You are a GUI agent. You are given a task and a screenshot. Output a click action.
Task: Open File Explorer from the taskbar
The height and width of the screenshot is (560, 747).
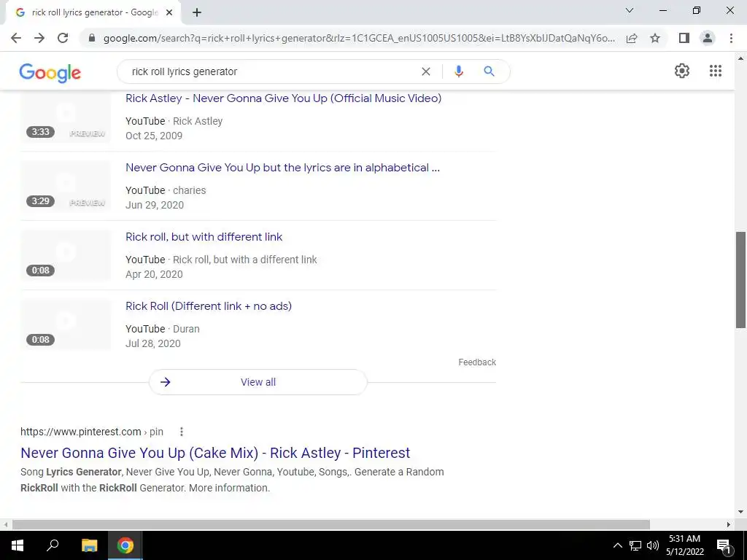pyautogui.click(x=89, y=545)
